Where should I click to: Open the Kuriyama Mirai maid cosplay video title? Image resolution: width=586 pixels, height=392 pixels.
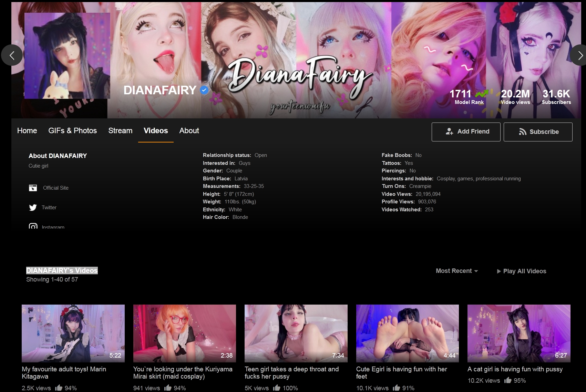pyautogui.click(x=183, y=373)
